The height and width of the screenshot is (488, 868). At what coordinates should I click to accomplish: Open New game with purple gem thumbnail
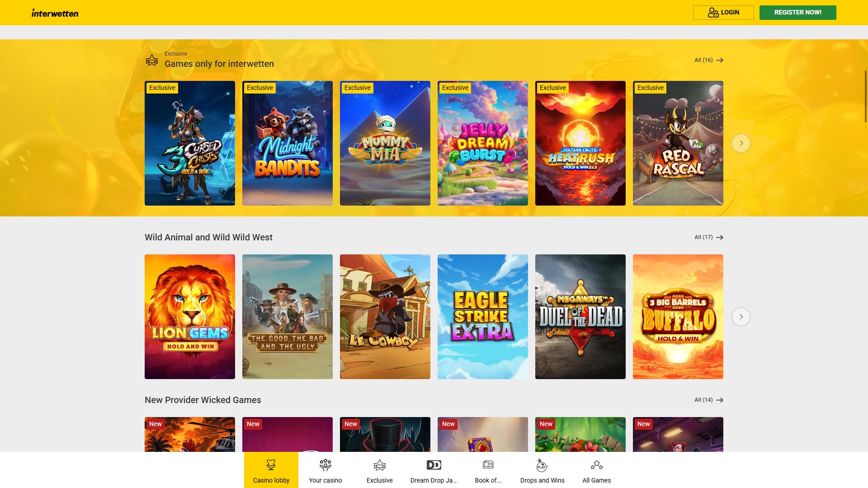point(483,435)
